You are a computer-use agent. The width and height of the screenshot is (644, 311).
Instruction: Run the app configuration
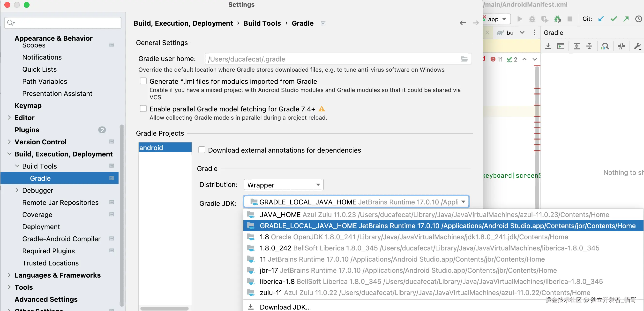(520, 19)
